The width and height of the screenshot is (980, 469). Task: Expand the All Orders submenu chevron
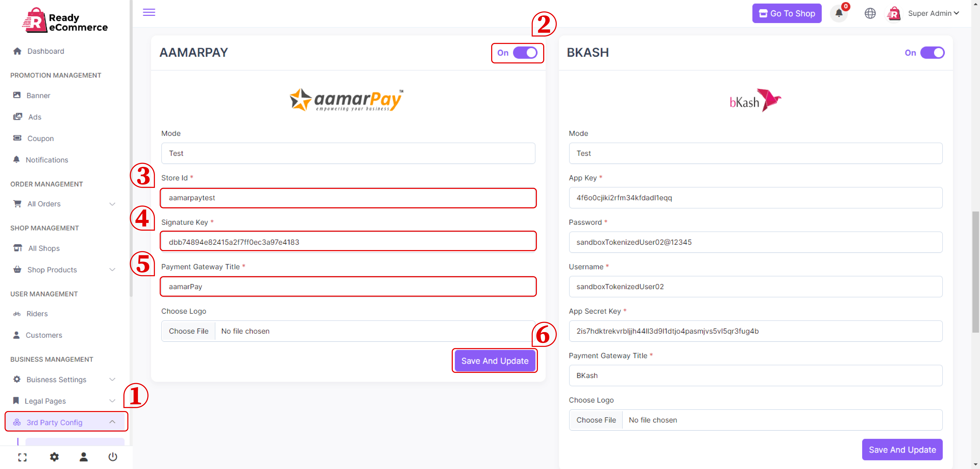tap(112, 204)
